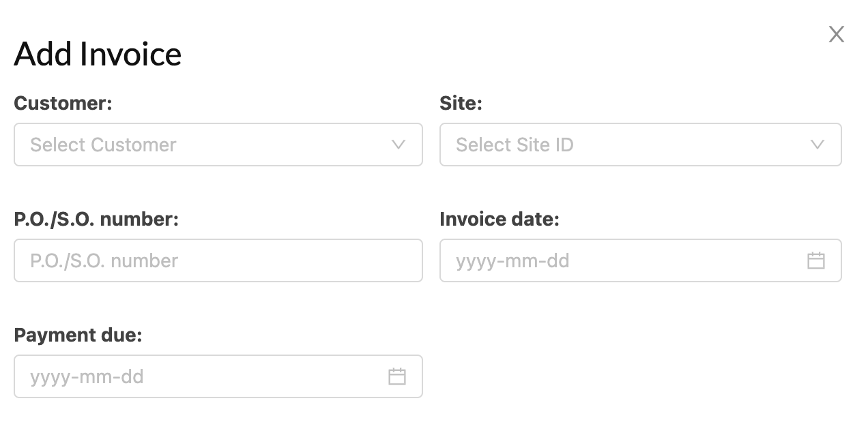
Task: Click inside the Invoice date field
Action: point(641,260)
